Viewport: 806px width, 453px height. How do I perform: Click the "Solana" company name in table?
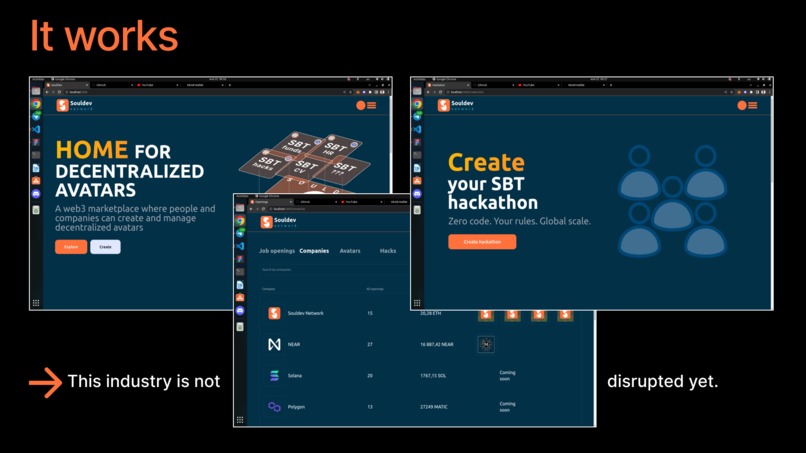tap(295, 376)
